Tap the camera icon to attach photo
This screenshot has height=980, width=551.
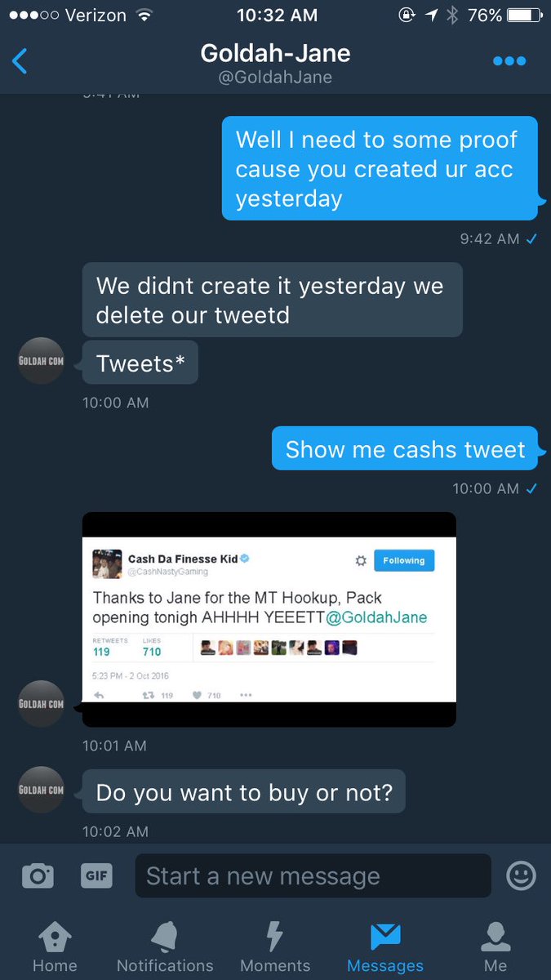coord(37,876)
